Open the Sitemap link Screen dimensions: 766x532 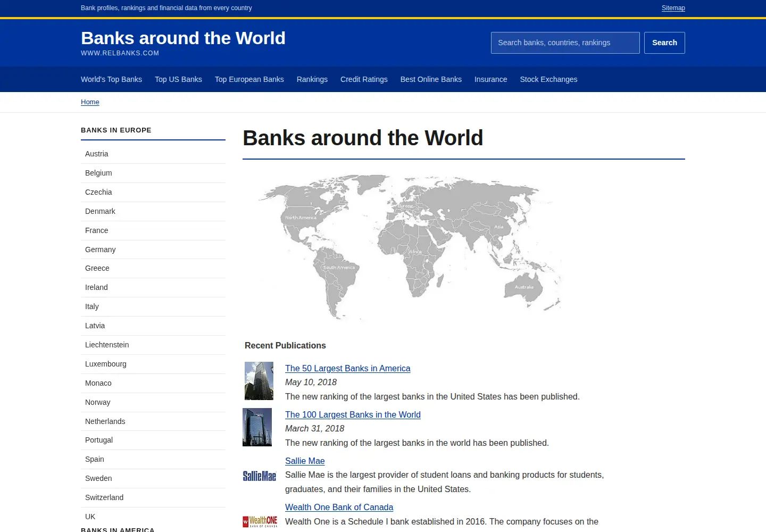pos(673,8)
